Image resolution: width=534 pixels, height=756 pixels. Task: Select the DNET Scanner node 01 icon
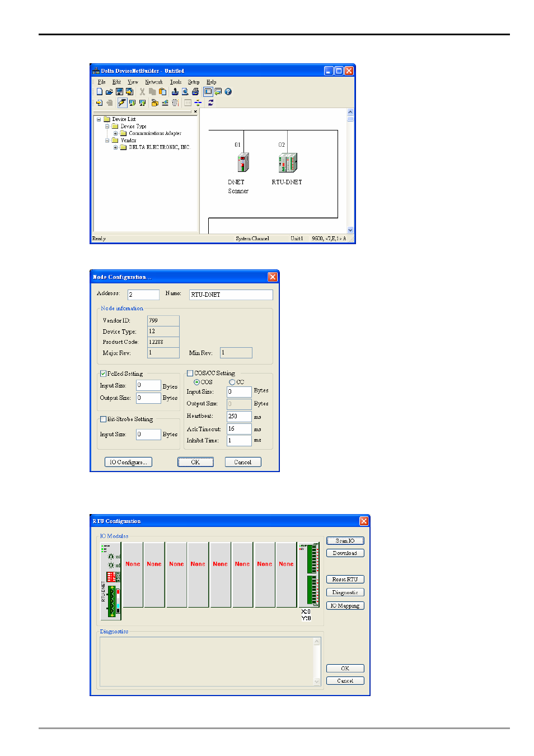click(x=243, y=162)
